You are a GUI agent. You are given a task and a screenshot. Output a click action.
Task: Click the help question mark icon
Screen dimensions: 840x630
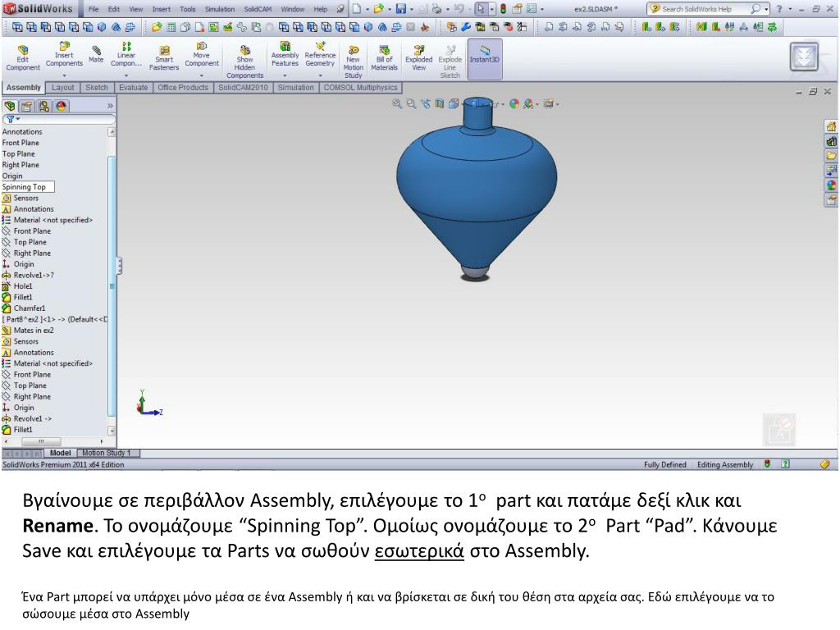point(779,9)
